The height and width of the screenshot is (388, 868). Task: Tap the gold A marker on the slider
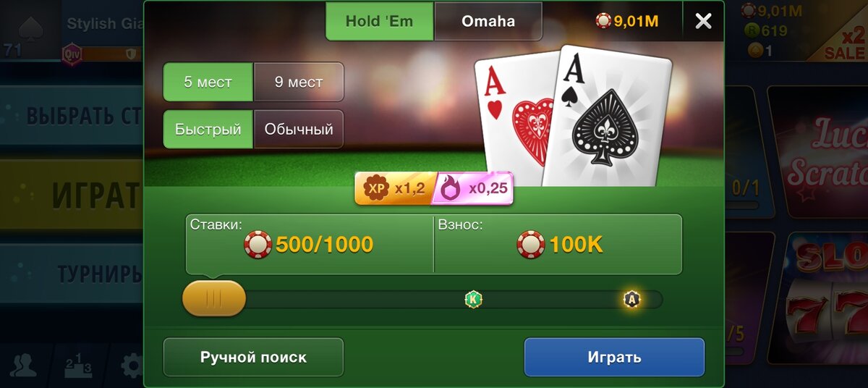click(632, 299)
